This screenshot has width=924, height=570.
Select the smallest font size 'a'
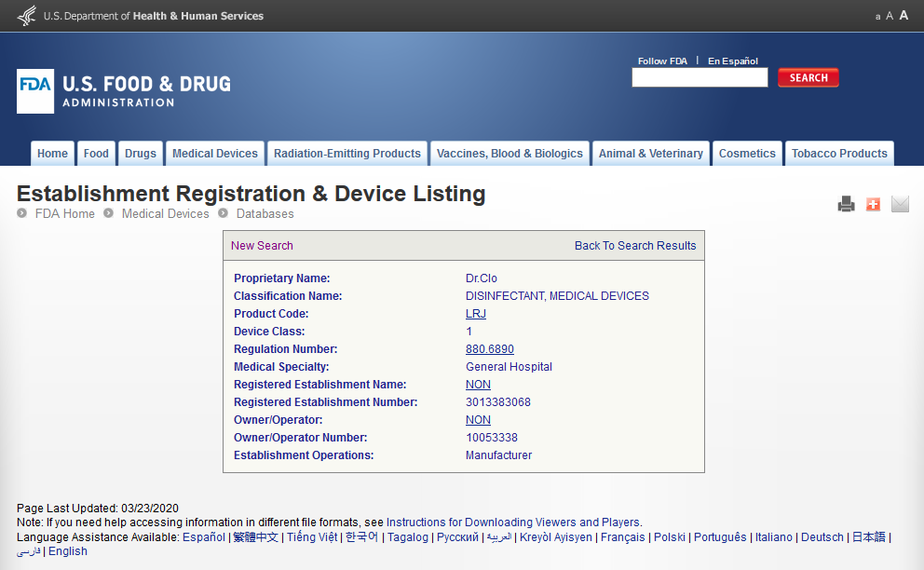877,17
